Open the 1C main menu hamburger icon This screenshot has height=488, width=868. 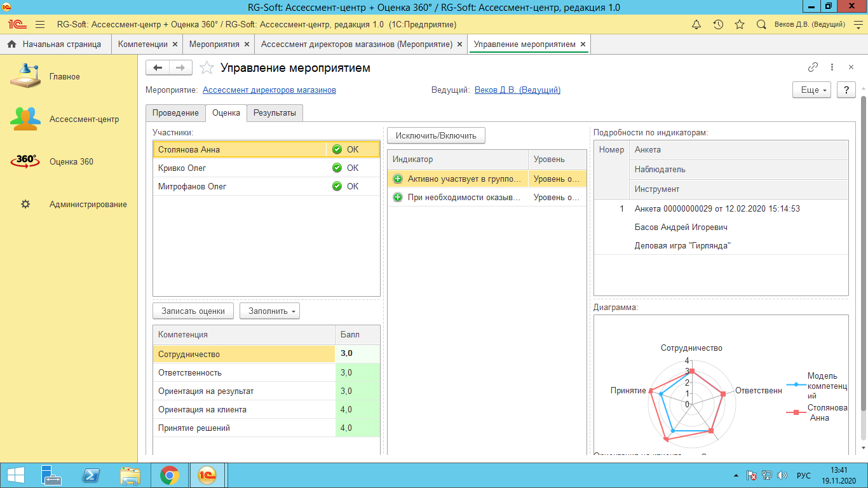[x=40, y=24]
